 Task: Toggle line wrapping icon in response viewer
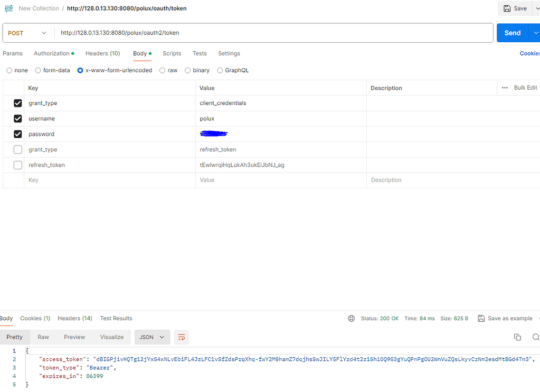[182, 337]
